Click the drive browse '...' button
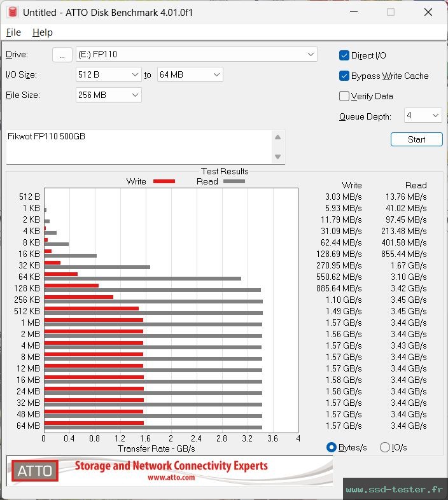 coord(62,55)
